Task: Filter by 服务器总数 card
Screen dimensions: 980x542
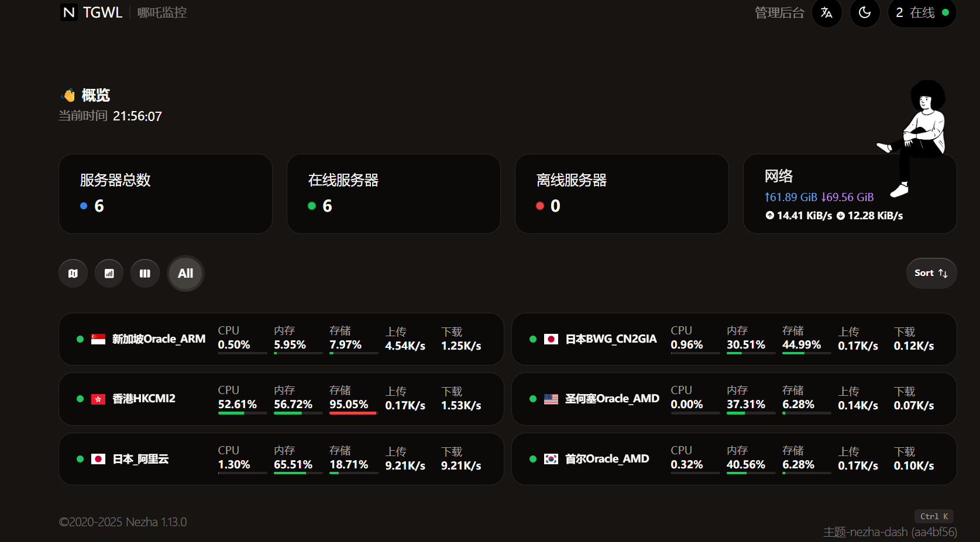Action: [x=166, y=194]
